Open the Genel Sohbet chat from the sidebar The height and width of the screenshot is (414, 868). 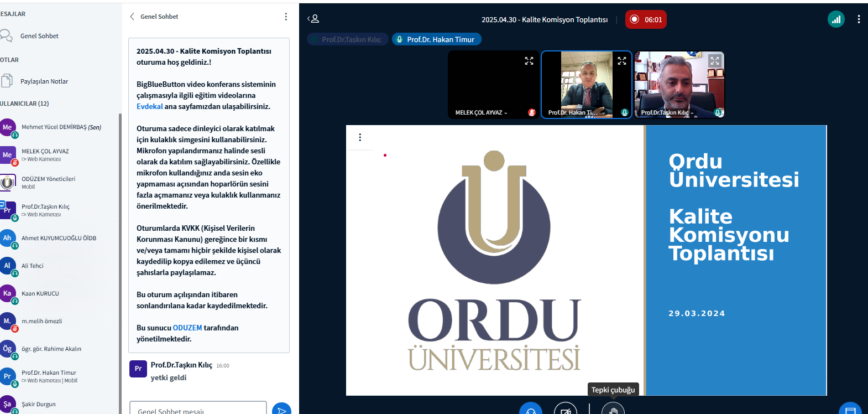(39, 36)
